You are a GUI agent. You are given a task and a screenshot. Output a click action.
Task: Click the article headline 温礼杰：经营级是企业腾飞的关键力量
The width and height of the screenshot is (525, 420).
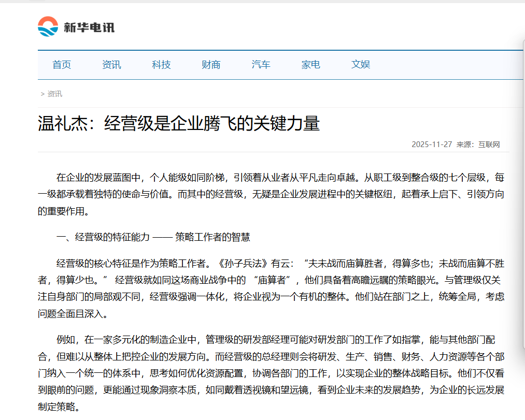coord(178,123)
